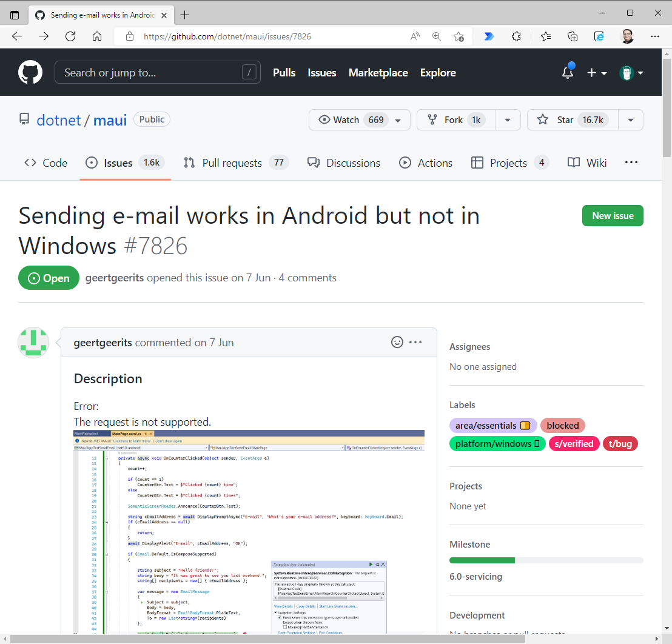
Task: Click the browser home icon
Action: 97,36
